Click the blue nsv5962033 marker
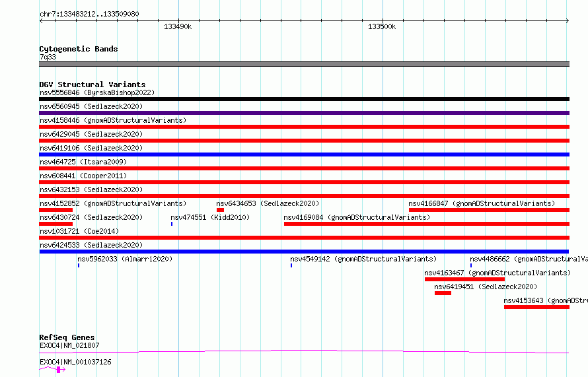Screen dimensions: 588x377 79,265
